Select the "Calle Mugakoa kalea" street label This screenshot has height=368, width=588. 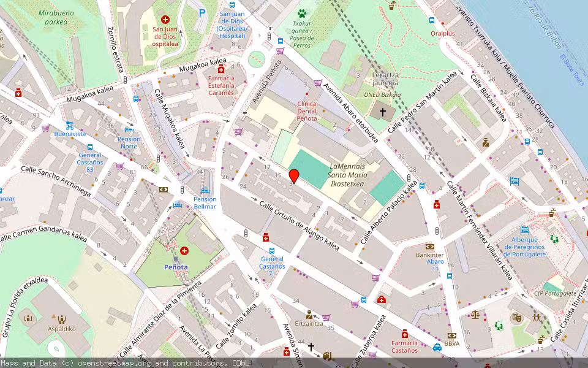(x=170, y=118)
